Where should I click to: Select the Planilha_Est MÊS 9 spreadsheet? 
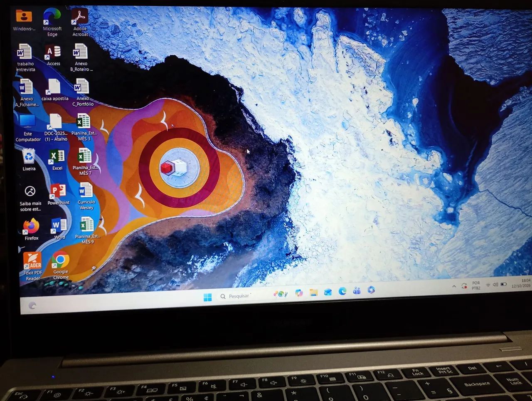click(87, 231)
